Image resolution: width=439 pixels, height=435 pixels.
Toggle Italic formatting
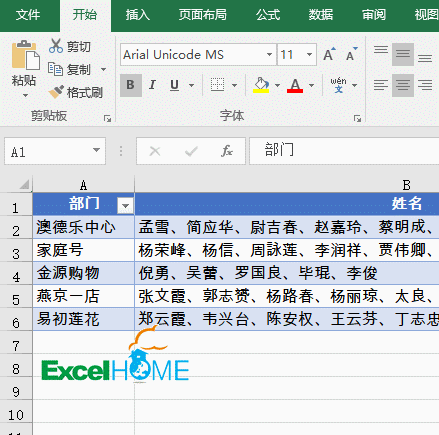(152, 85)
